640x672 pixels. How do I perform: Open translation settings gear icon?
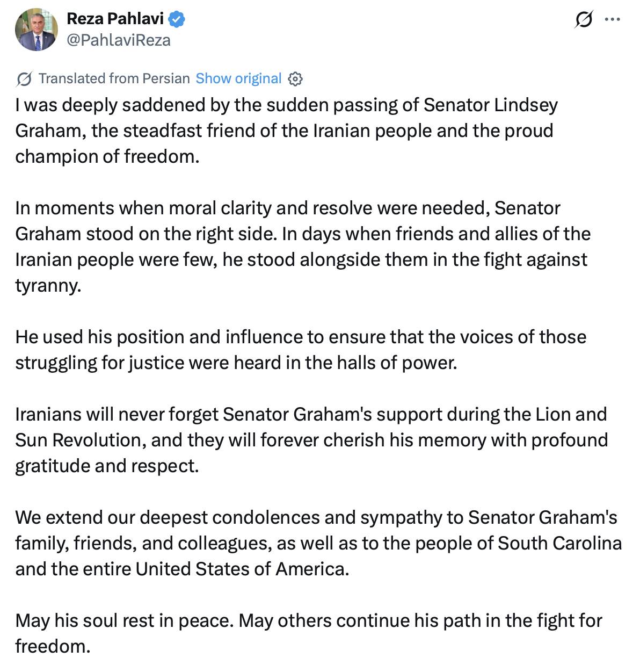[295, 79]
